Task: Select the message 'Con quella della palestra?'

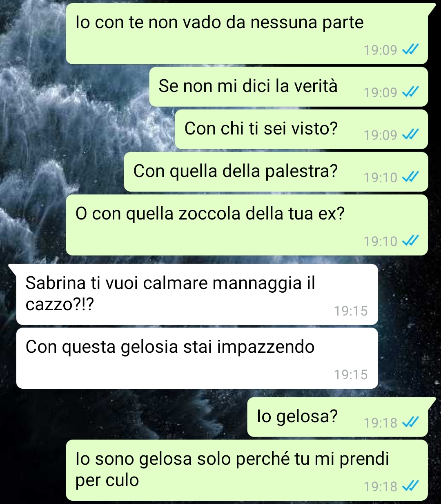Action: pos(276,172)
